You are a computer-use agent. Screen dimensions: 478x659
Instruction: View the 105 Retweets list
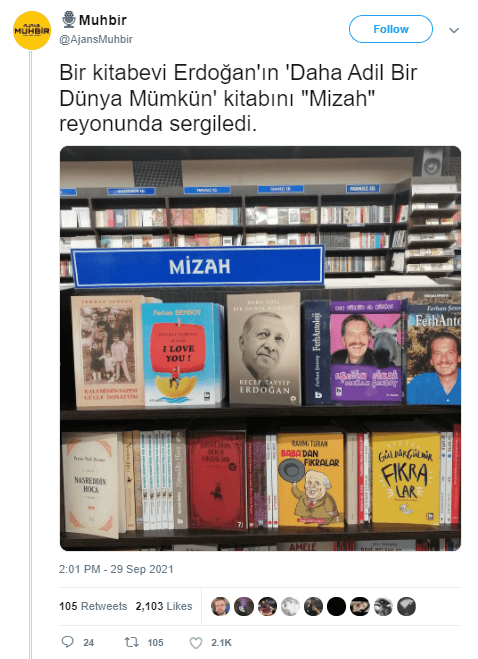pos(93,606)
